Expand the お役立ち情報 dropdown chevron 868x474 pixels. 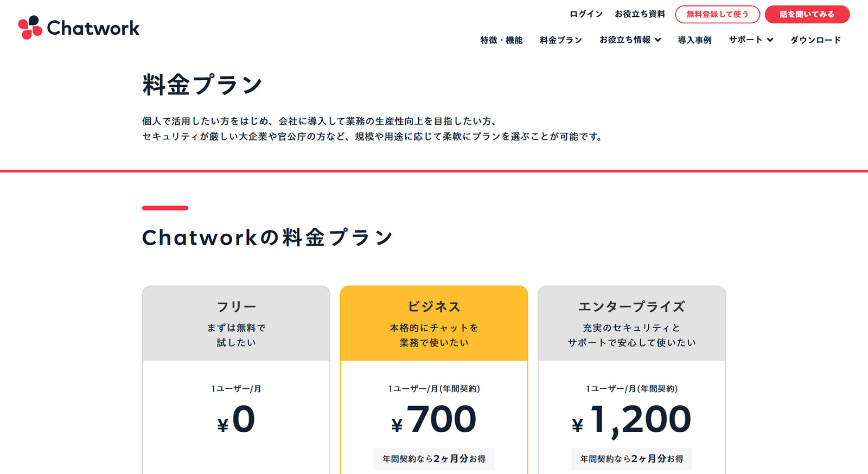[658, 40]
